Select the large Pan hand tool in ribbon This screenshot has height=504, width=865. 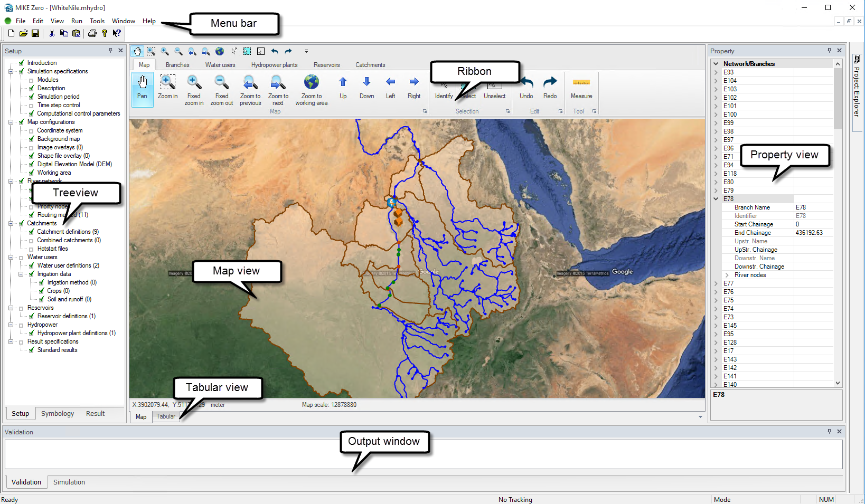point(142,89)
